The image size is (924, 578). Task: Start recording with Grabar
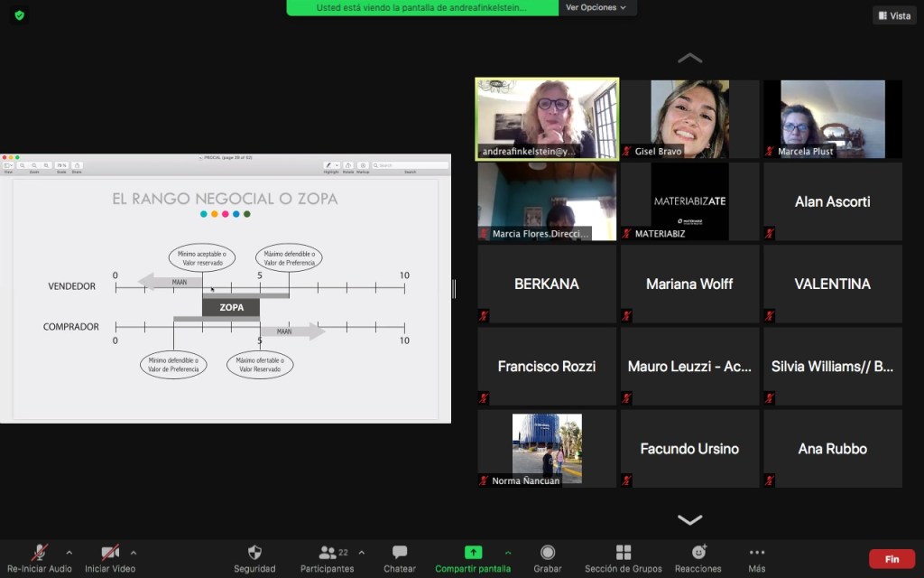(x=548, y=553)
